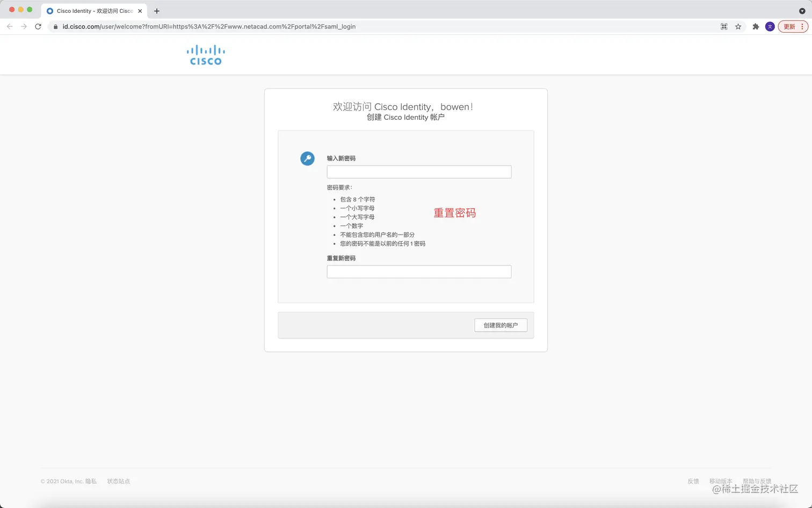Open the 帮助与反馈 help link
812x508 pixels.
(757, 481)
